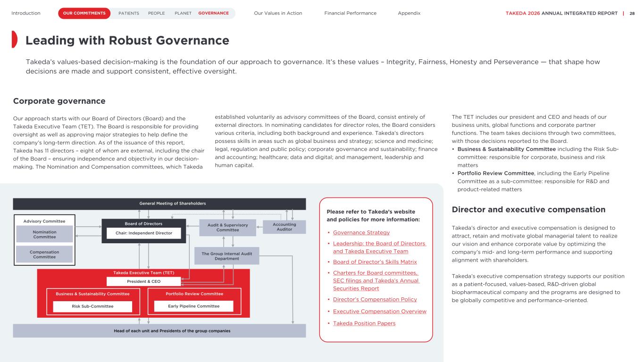This screenshot has width=644, height=362.
Task: Click the Portfolio Review Committee diagram label
Action: pos(194,294)
